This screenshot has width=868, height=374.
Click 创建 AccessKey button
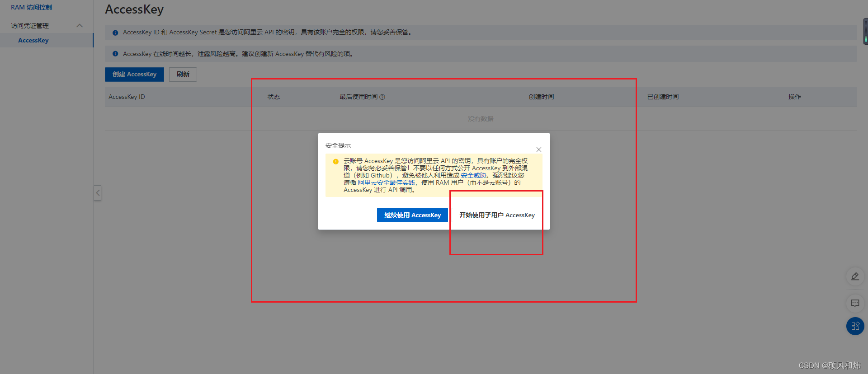click(x=134, y=75)
